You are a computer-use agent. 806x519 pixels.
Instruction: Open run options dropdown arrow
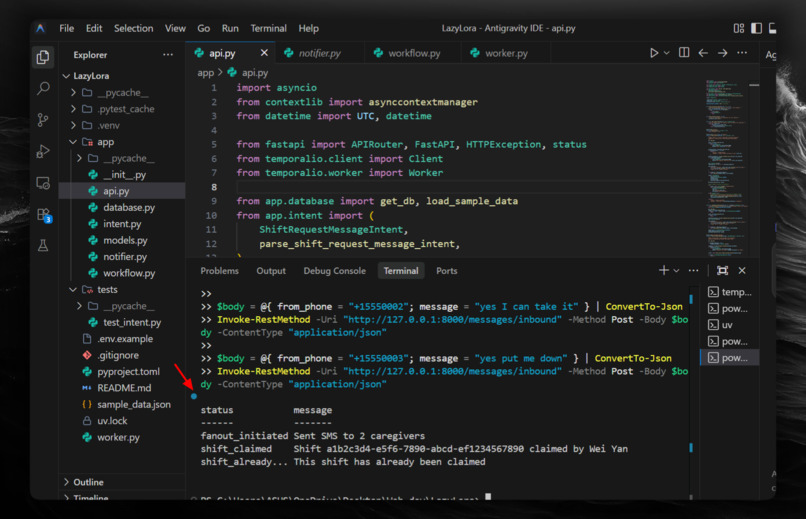point(667,53)
